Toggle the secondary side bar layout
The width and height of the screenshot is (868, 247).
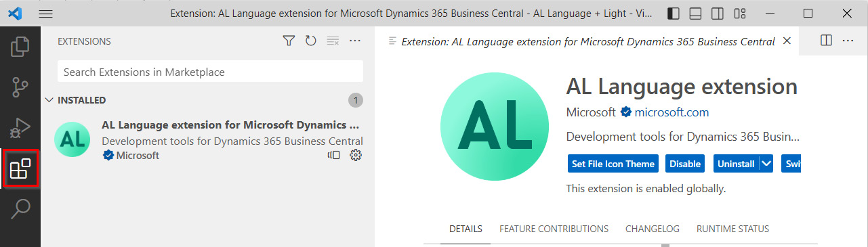[x=718, y=14]
